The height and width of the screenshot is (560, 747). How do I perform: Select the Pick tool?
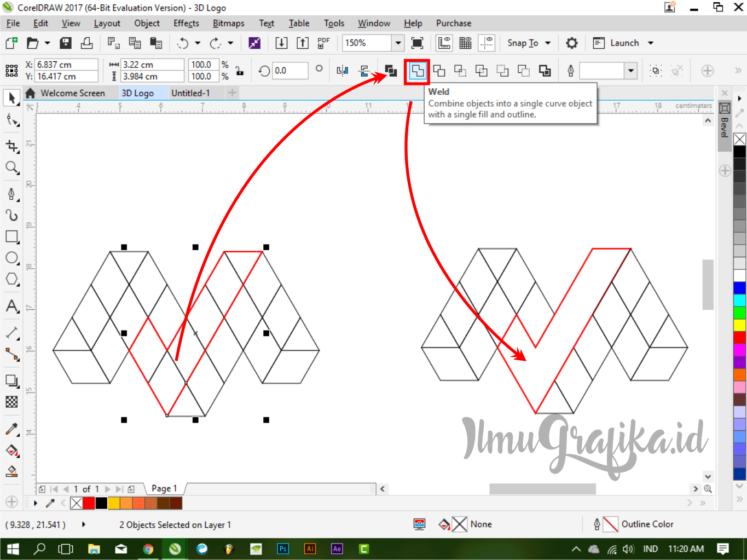[x=11, y=98]
